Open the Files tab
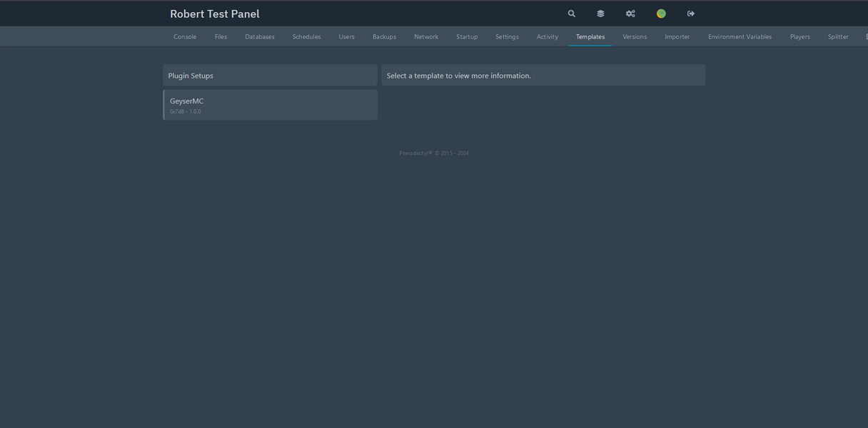Screen dimensions: 868x428 tap(221, 36)
